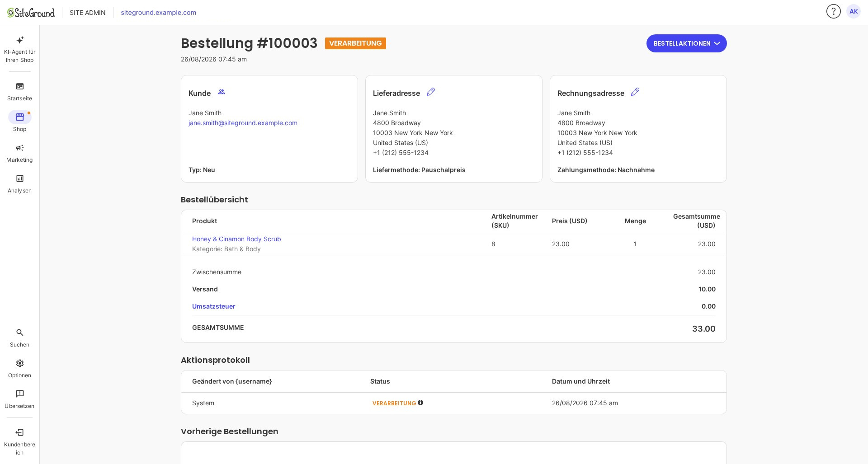Click the Artikelnummer (SKU) column header
Image resolution: width=868 pixels, height=464 pixels.
(x=514, y=221)
